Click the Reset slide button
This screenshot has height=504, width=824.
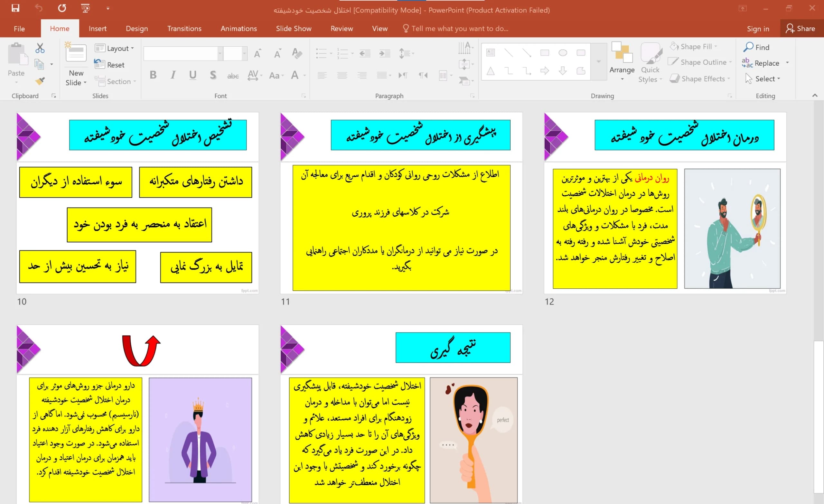pos(109,65)
